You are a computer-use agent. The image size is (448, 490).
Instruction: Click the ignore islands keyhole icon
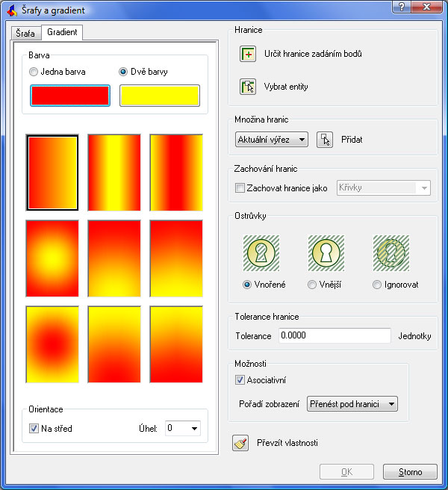[x=391, y=253]
